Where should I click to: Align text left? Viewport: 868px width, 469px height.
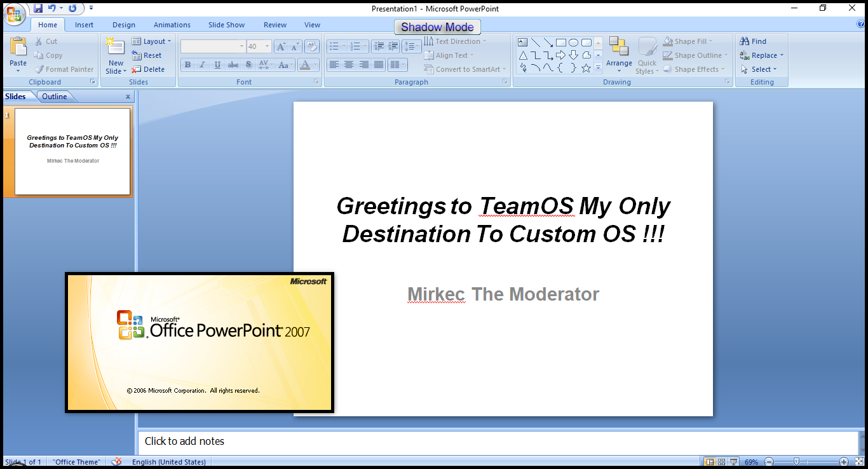tap(334, 65)
